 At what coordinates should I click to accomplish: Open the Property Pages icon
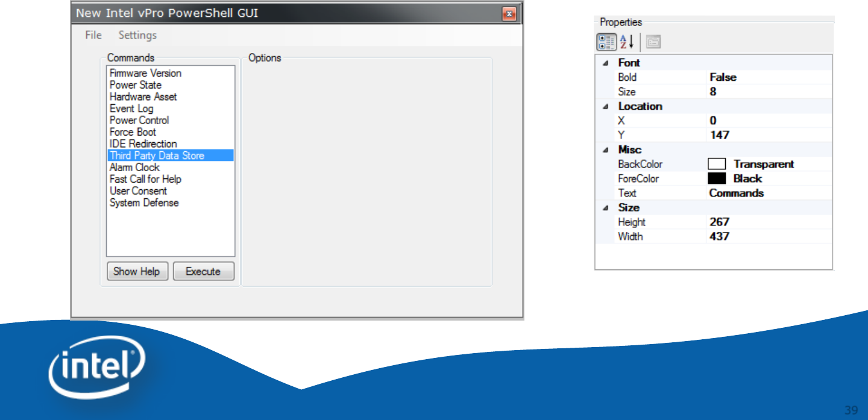(x=653, y=42)
